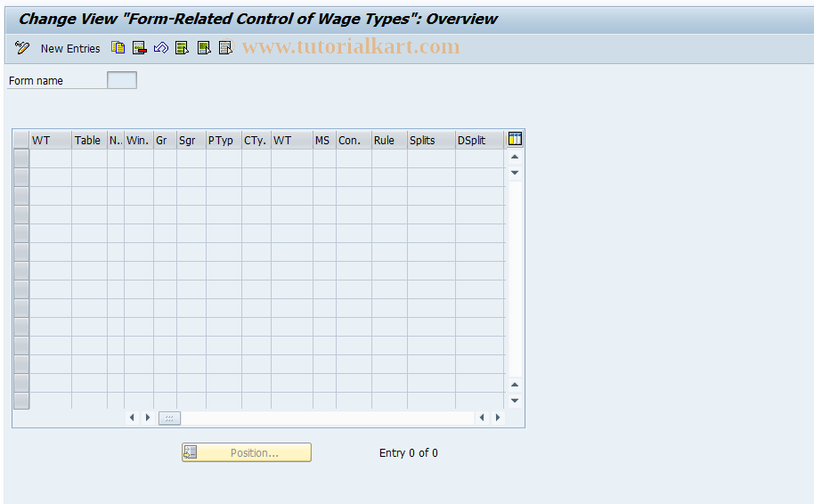Screen dimensions: 814x504
Task: Click the PTyp column header
Action: coord(224,140)
